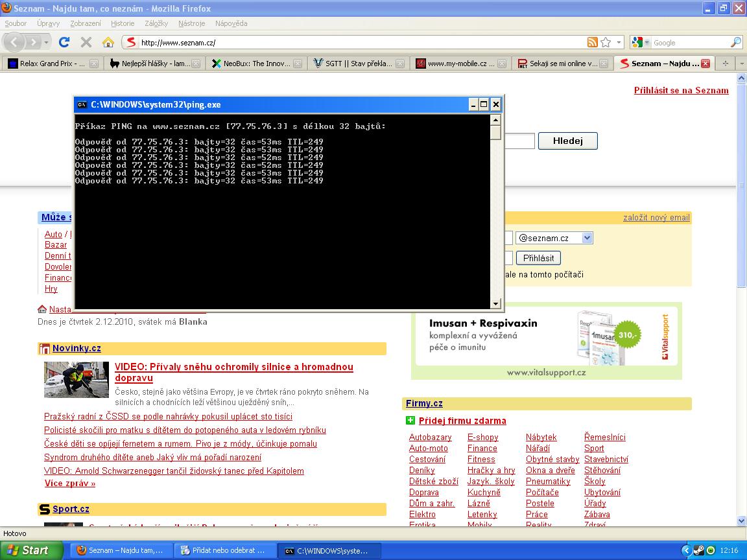Viewport: 747px width, 560px height.
Task: Click ping window scrollbar up arrow
Action: 495,120
